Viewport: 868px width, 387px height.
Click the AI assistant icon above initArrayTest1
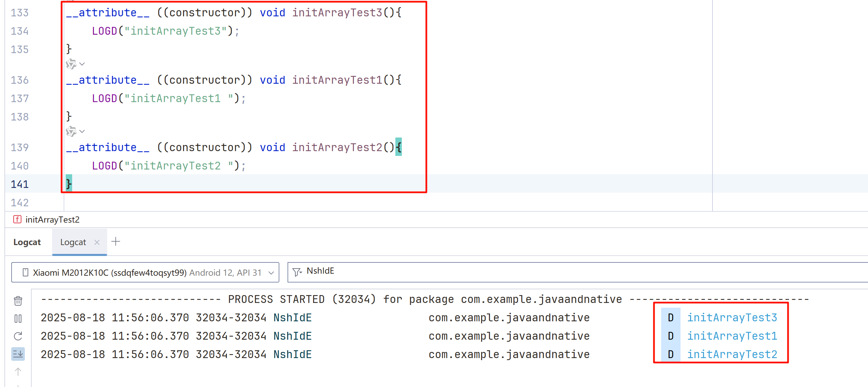tap(71, 64)
